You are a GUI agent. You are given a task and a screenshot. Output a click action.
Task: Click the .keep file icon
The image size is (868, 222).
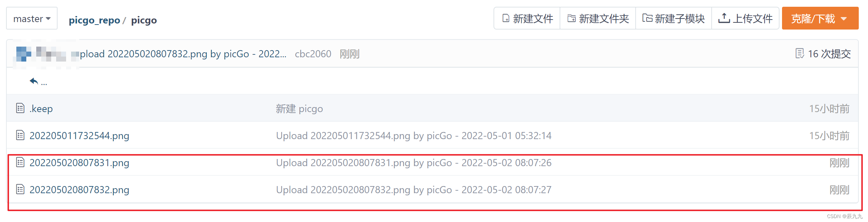[20, 108]
